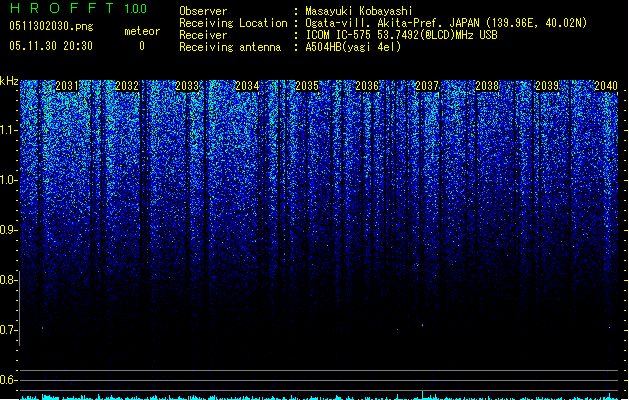Click the 1.0 kHz axis tick label
Viewport: 629px width, 400px height.
tap(8, 180)
